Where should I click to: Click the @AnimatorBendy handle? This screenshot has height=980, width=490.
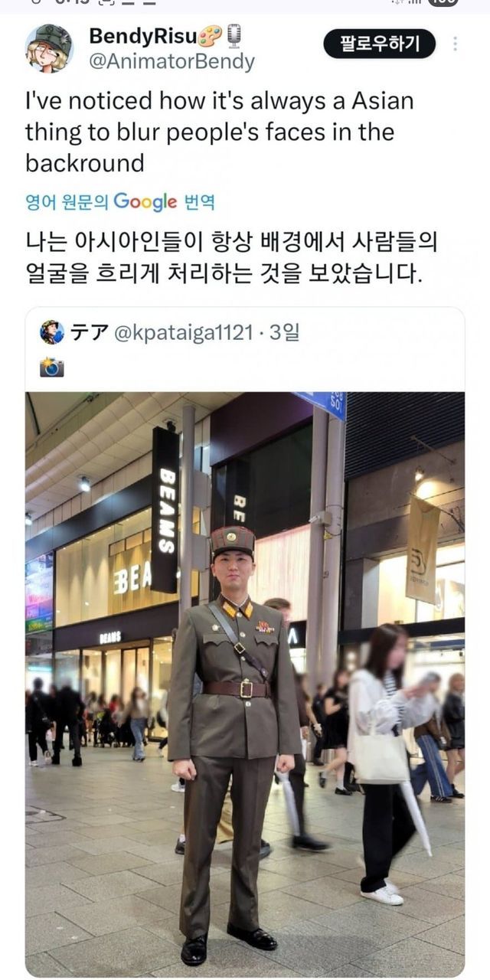click(x=171, y=62)
